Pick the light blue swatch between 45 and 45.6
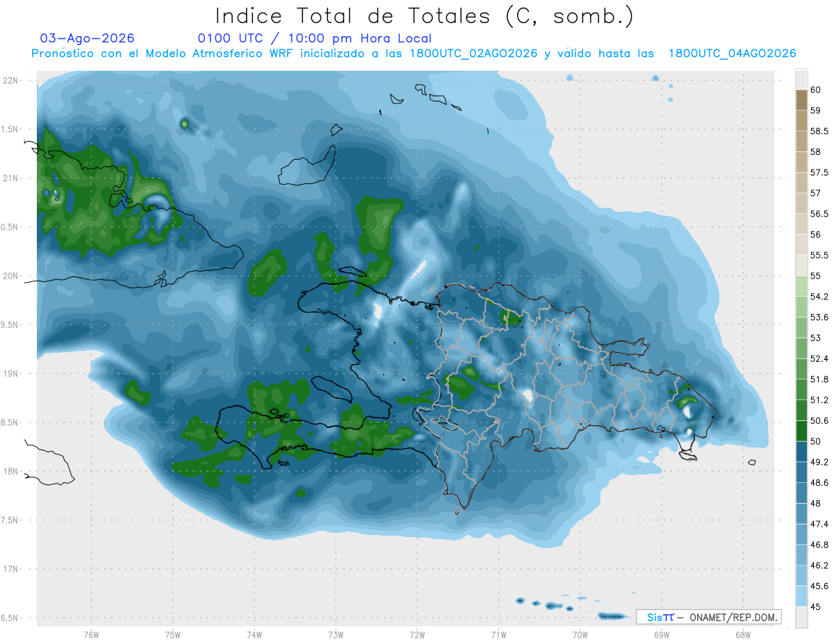The image size is (834, 644). coord(801,596)
